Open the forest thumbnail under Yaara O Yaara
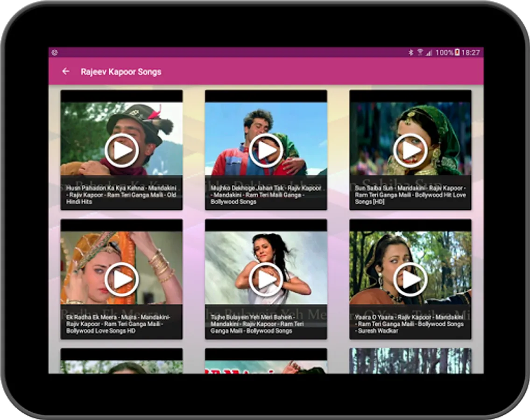 410,361
